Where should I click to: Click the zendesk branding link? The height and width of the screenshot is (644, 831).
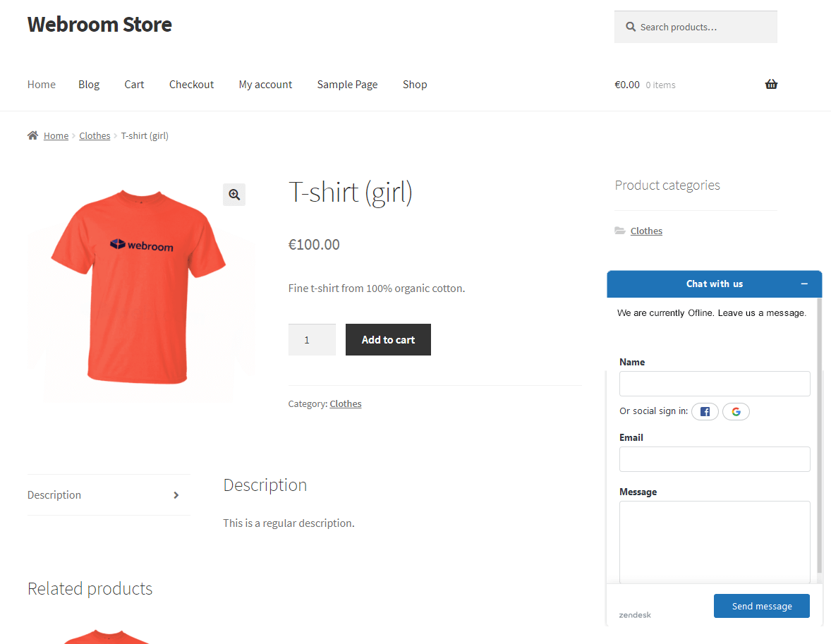point(635,615)
